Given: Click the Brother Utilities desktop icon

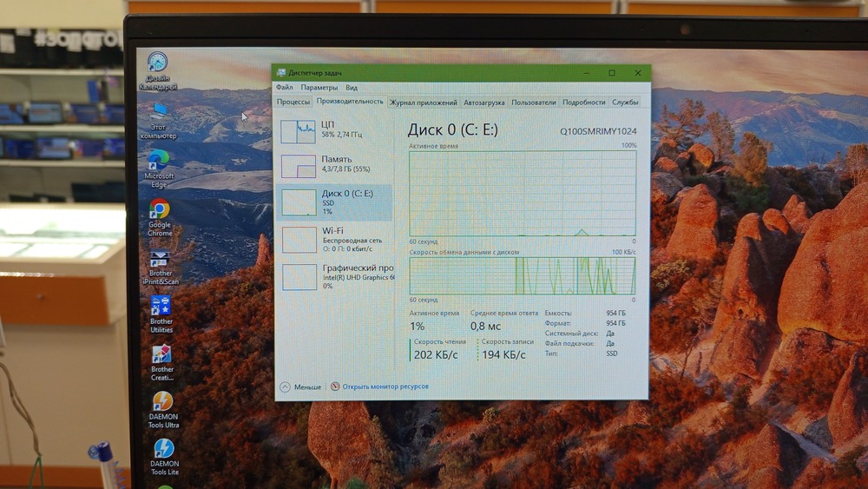Looking at the screenshot, I should click(x=161, y=307).
